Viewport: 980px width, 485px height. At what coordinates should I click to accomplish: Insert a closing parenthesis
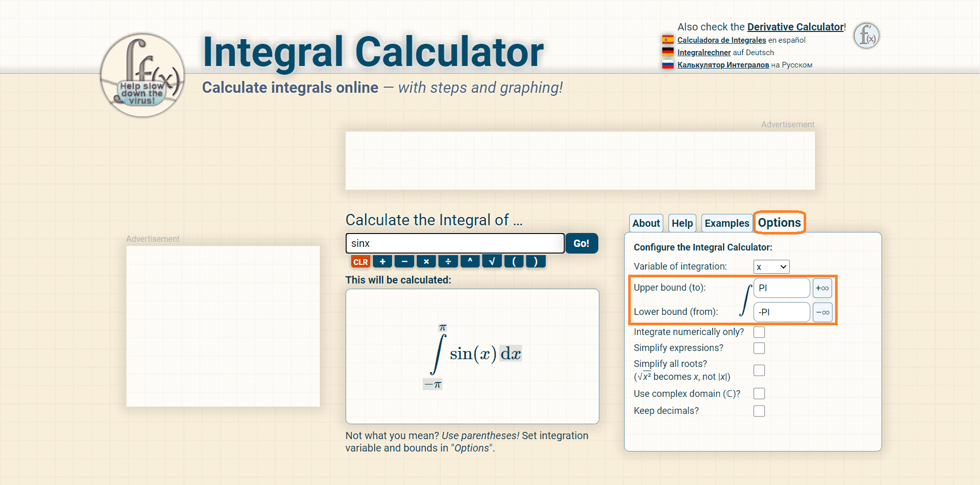click(x=536, y=262)
